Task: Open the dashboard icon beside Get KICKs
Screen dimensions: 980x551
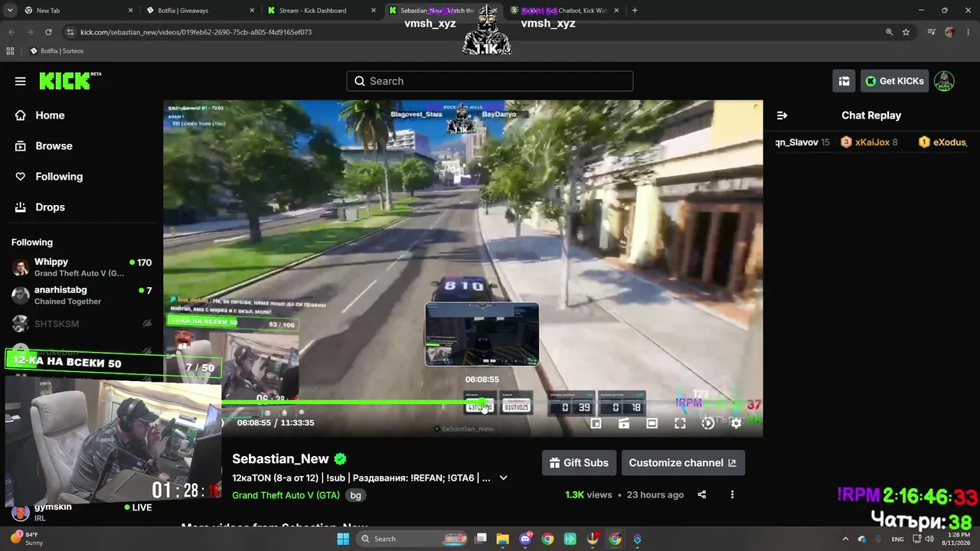Action: point(844,81)
